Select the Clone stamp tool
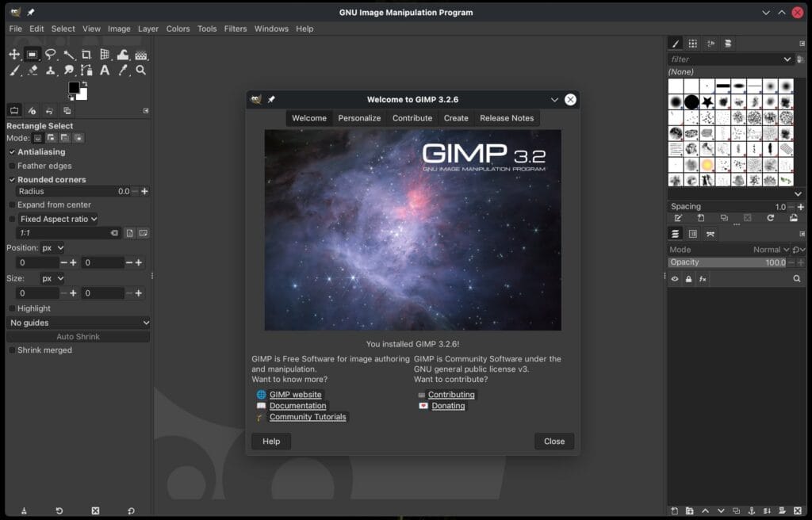The image size is (812, 520). point(50,71)
